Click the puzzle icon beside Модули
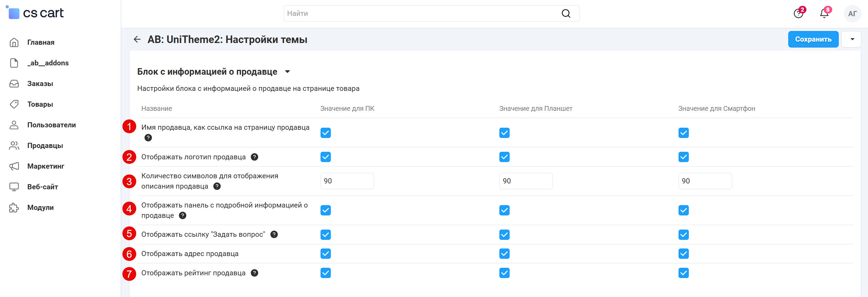The width and height of the screenshot is (868, 297). point(14,208)
